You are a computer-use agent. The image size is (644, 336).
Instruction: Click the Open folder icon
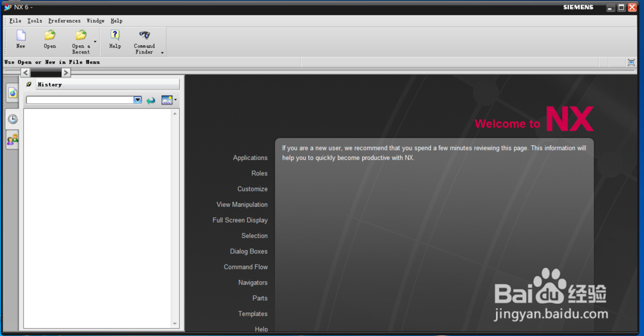[50, 35]
